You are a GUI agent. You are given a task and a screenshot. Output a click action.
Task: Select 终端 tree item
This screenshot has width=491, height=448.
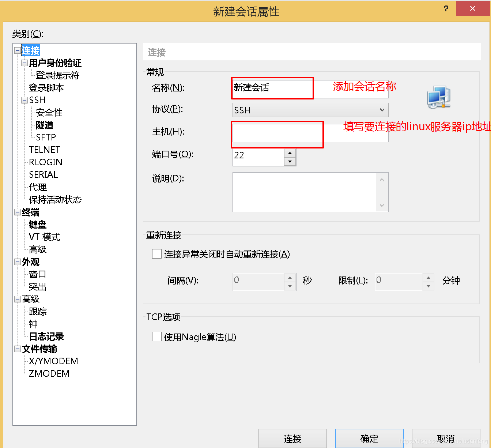pyautogui.click(x=31, y=212)
